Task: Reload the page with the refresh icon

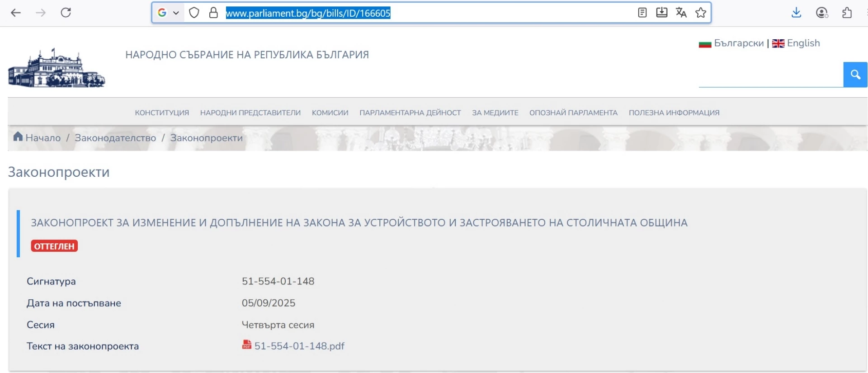Action: [x=66, y=13]
